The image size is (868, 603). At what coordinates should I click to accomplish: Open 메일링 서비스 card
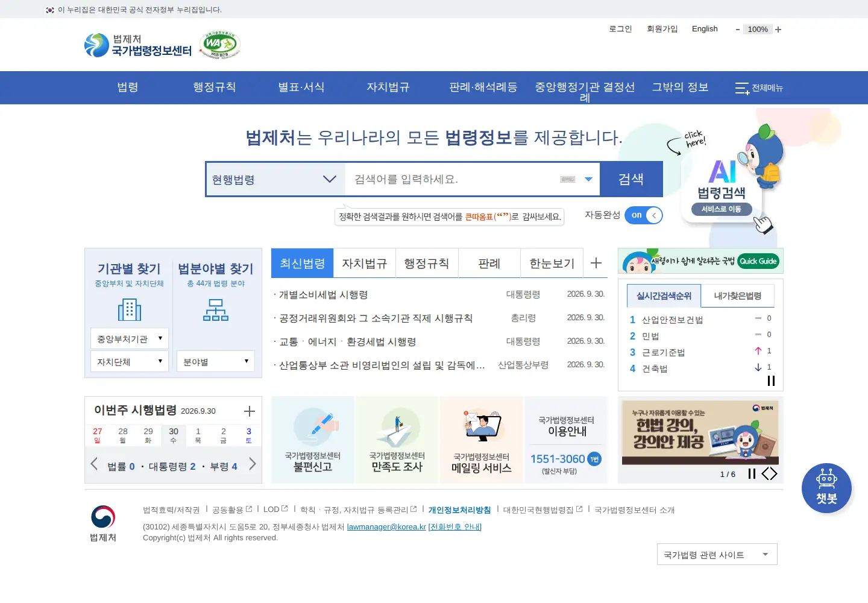click(x=482, y=440)
